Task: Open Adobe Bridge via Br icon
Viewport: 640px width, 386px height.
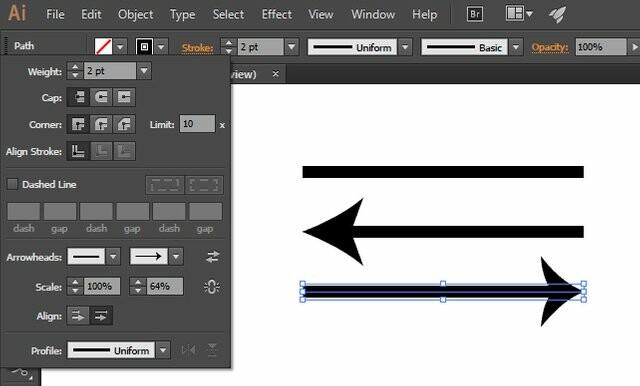Action: [475, 14]
